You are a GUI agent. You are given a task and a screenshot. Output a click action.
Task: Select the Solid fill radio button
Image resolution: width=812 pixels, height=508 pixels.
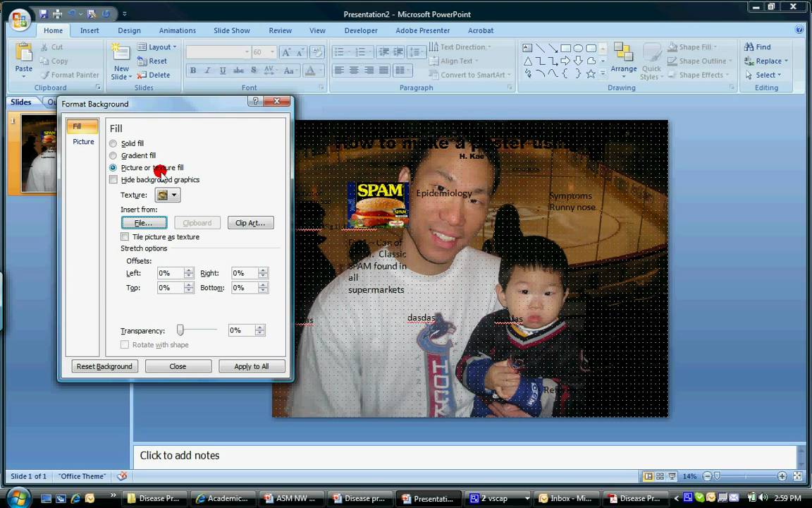113,144
